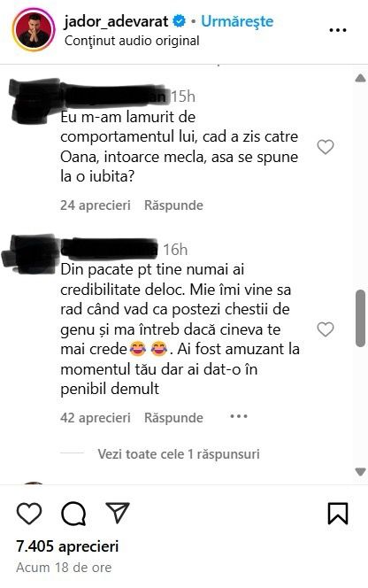The height and width of the screenshot is (588, 368).
Task: Reply to the 42 aprecieri comment
Action: click(173, 418)
